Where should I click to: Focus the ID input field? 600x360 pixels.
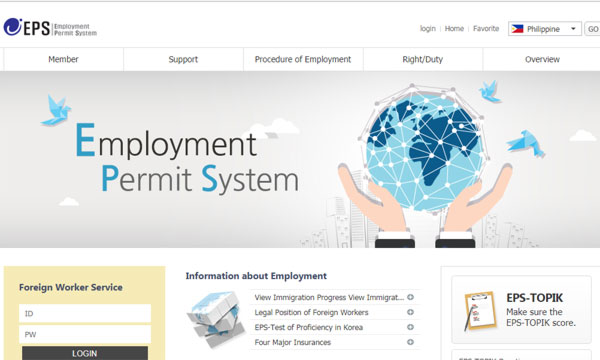pyautogui.click(x=85, y=314)
